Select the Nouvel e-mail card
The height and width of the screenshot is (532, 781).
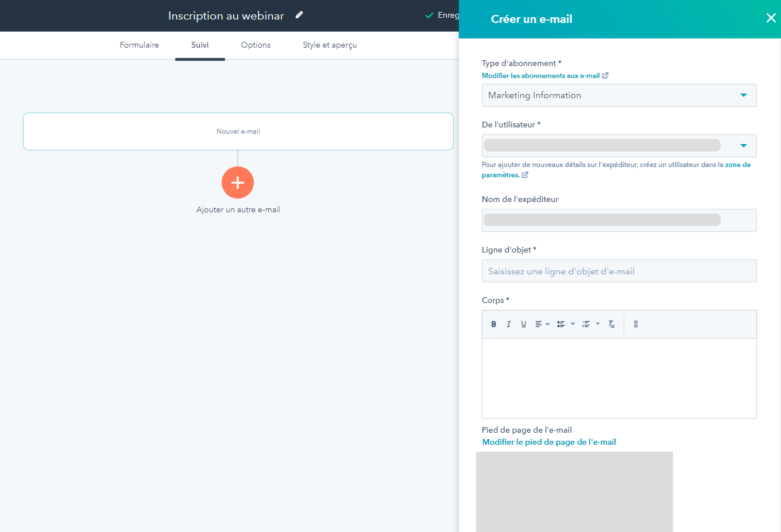point(238,131)
